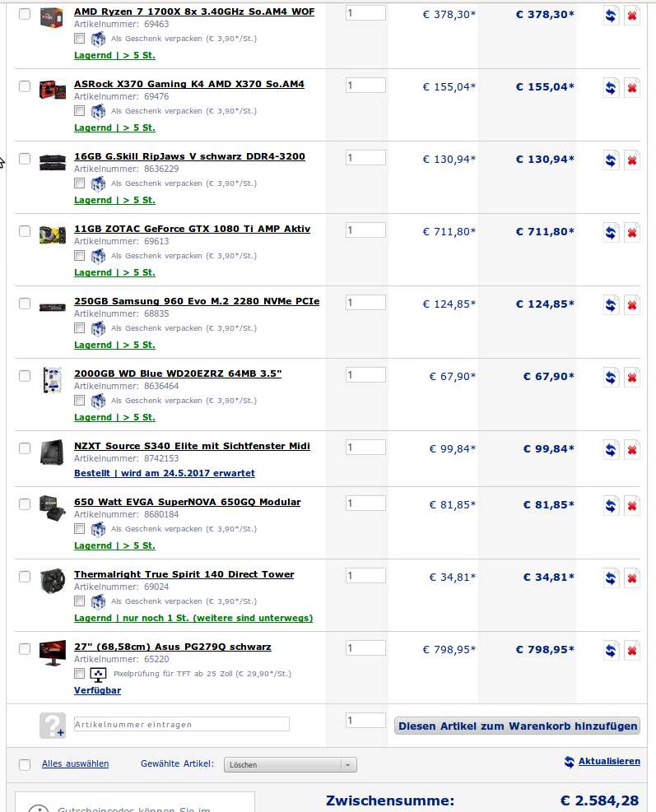Focus quantity field for ZOTAC GTX 1080 Ti
The width and height of the screenshot is (656, 812).
click(x=365, y=230)
